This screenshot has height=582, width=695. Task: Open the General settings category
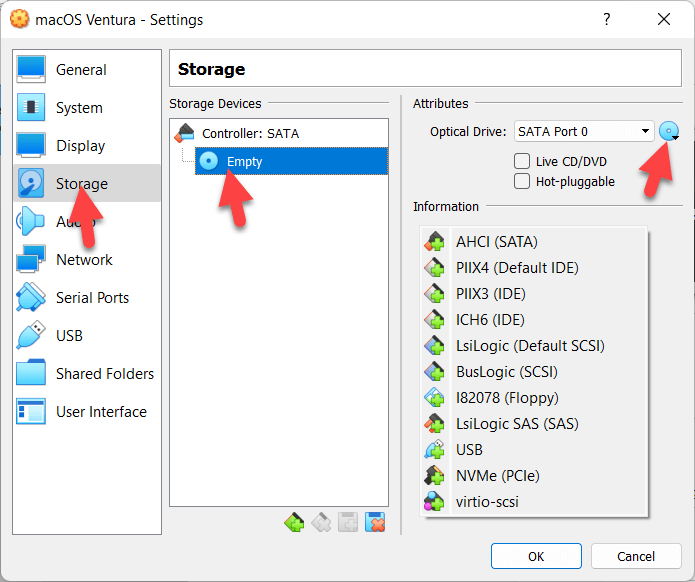point(81,70)
